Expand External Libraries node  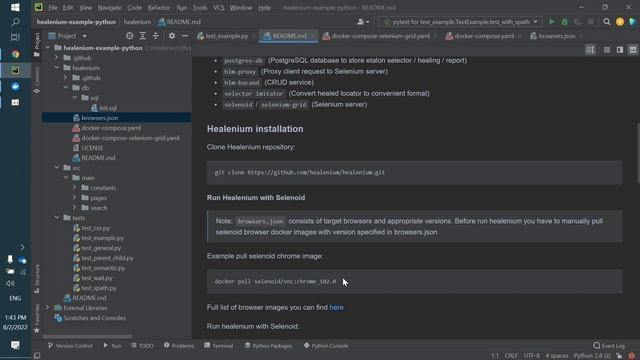click(48, 308)
